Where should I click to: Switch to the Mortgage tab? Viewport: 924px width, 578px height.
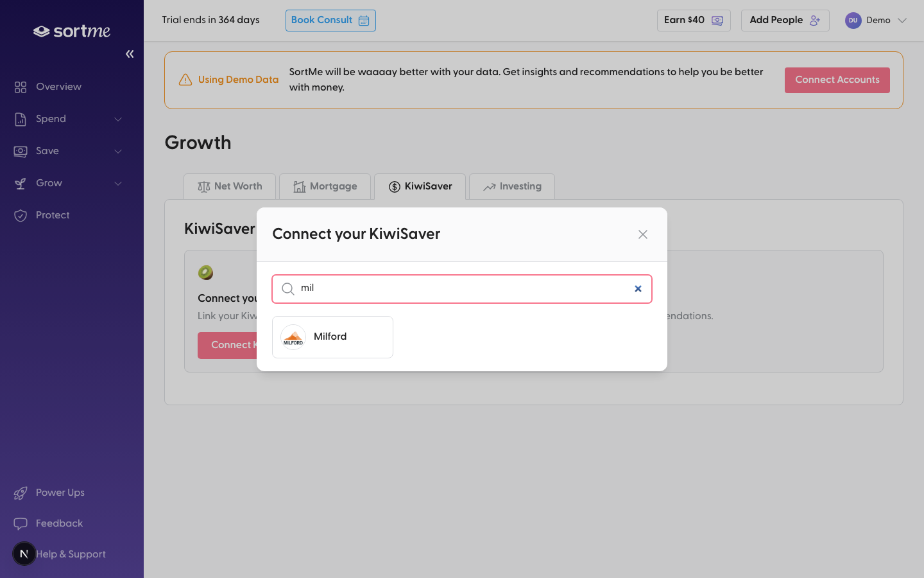coord(325,186)
